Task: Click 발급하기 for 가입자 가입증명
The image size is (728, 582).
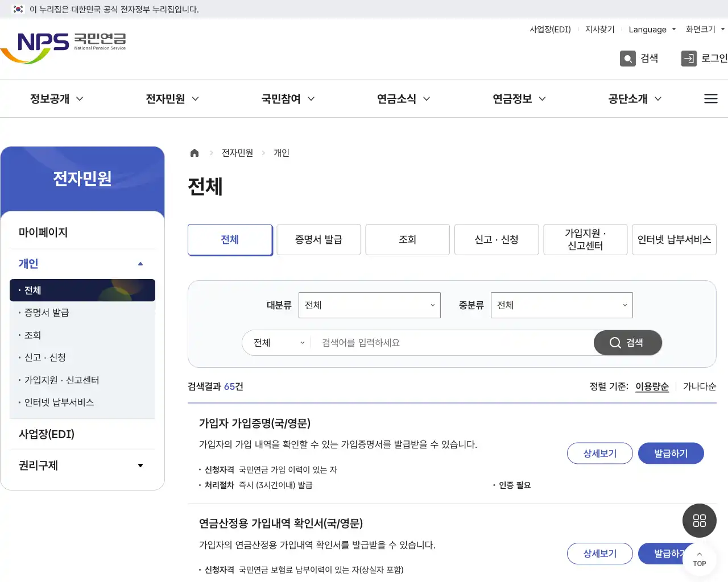Action: 671,454
